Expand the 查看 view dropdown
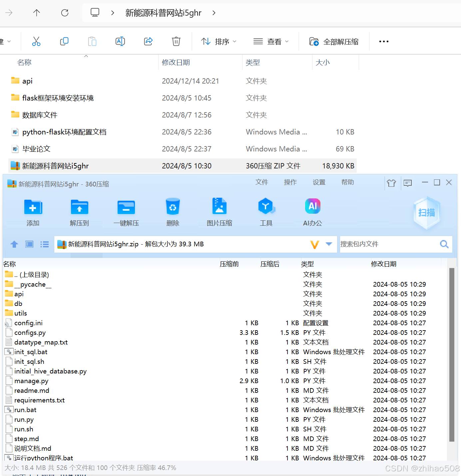This screenshot has width=461, height=476. [271, 41]
